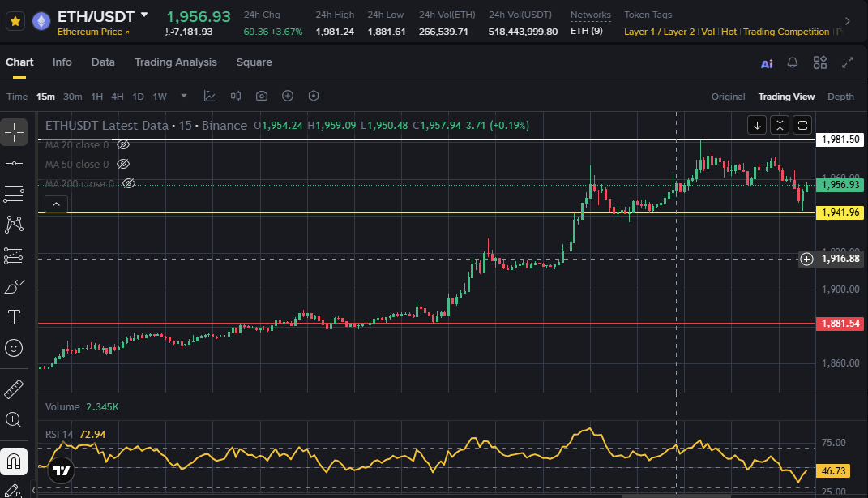
Task: Switch to Original chart view
Action: point(728,97)
